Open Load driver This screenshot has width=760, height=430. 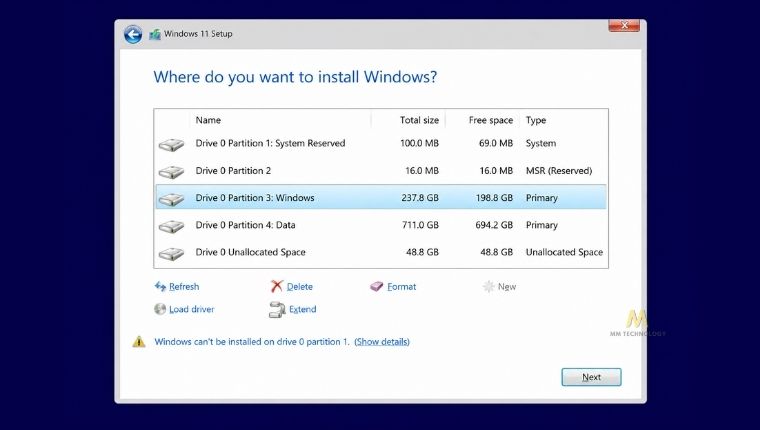pos(191,309)
